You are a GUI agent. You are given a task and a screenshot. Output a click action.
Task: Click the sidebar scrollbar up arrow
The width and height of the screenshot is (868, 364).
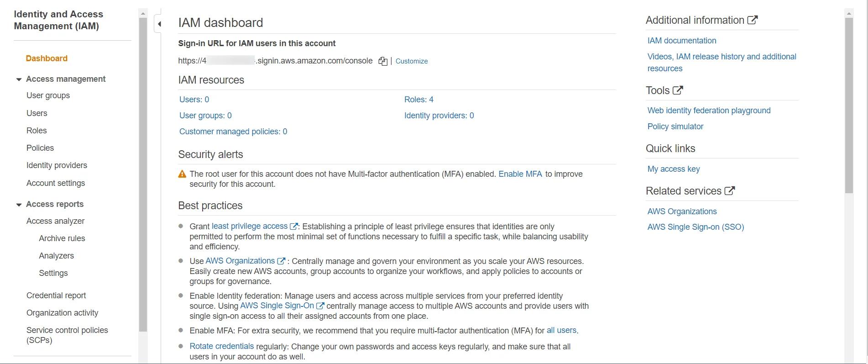[x=143, y=14]
